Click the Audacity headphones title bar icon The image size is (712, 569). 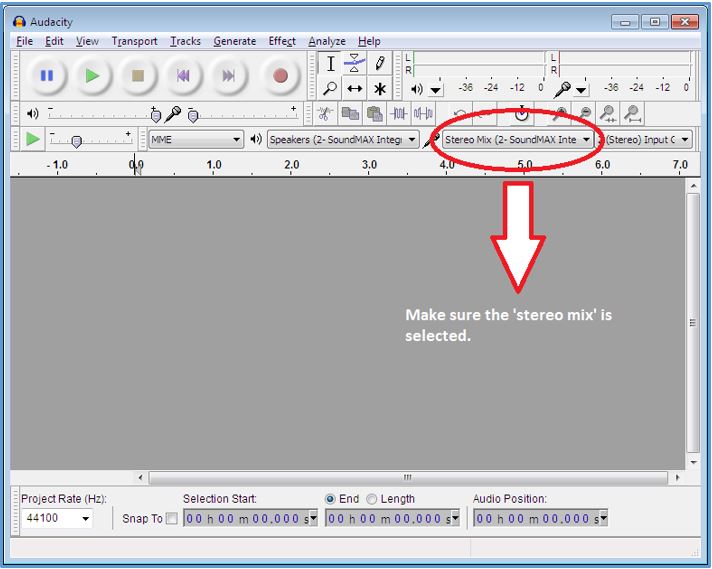[x=19, y=21]
